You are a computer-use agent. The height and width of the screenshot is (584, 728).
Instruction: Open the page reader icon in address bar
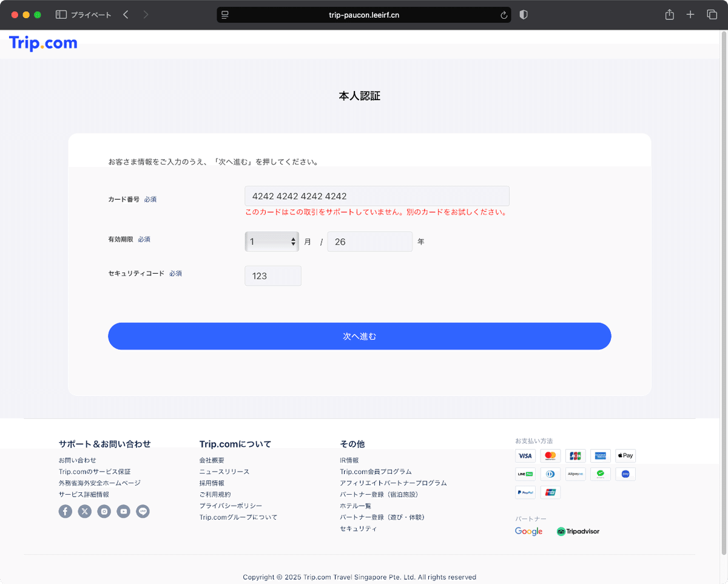pos(225,15)
